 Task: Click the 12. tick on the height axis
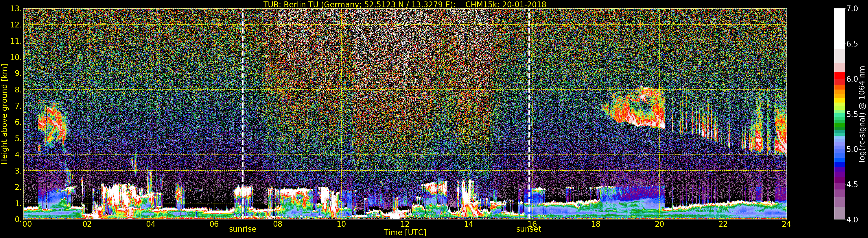click(16, 25)
